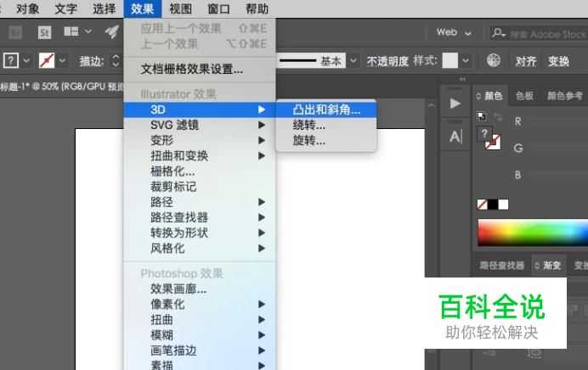Expand the 画笔描边 submenu
Viewport: 588px width, 370px height.
(200, 350)
